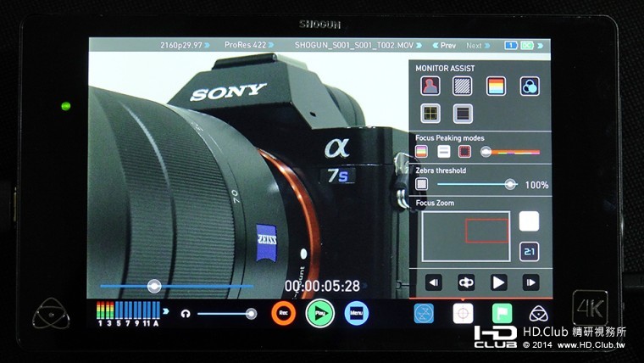Tap the green Play button

point(320,313)
